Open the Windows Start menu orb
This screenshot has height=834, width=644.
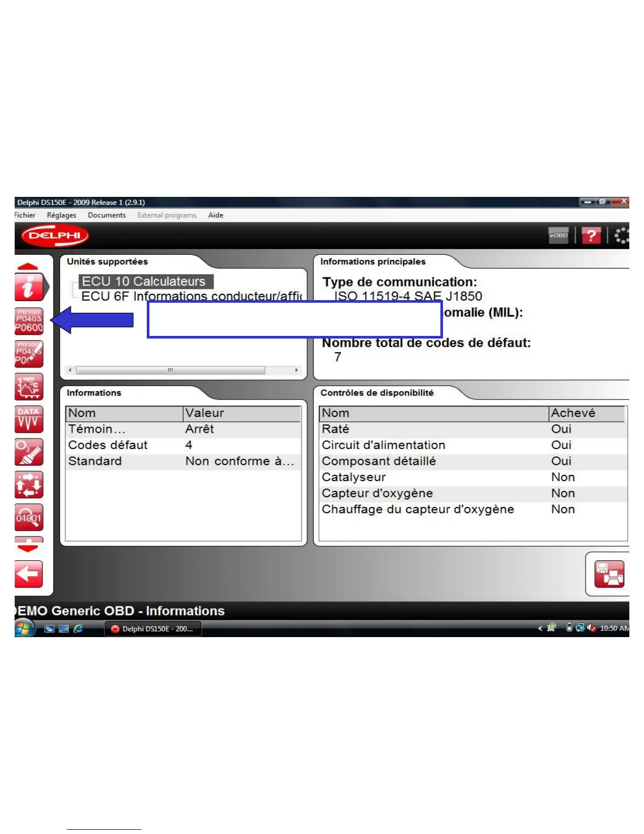point(24,628)
